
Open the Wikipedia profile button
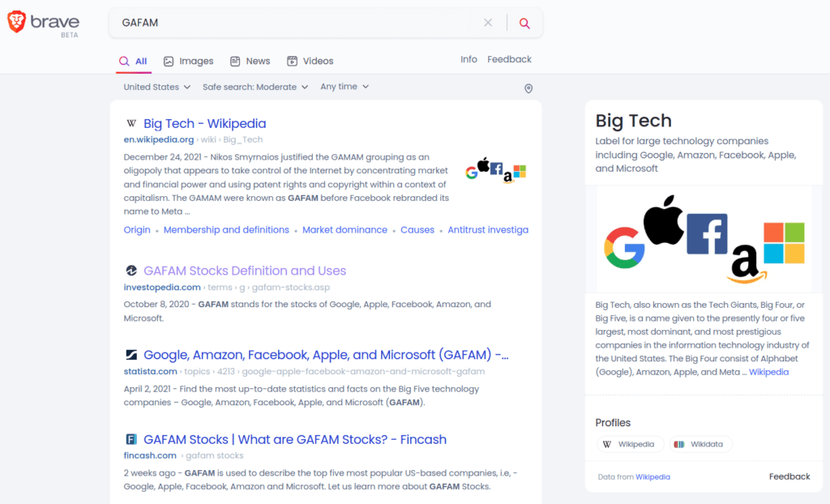pyautogui.click(x=630, y=444)
